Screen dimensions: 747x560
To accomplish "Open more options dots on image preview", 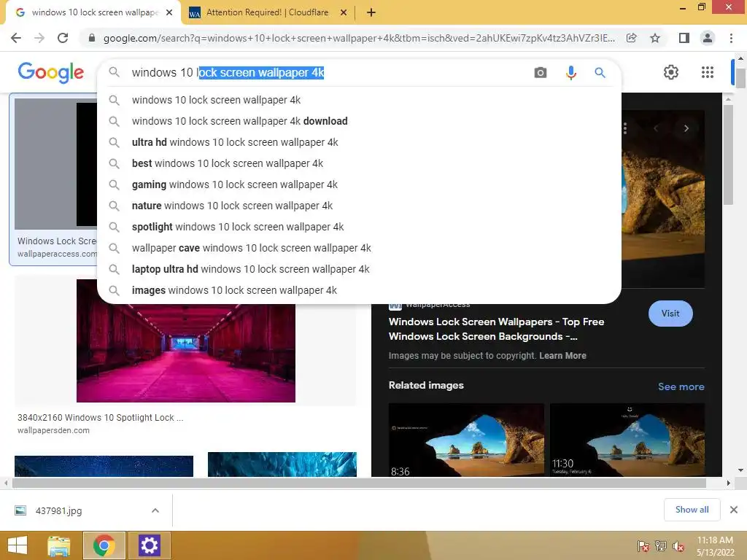I will 624,128.
